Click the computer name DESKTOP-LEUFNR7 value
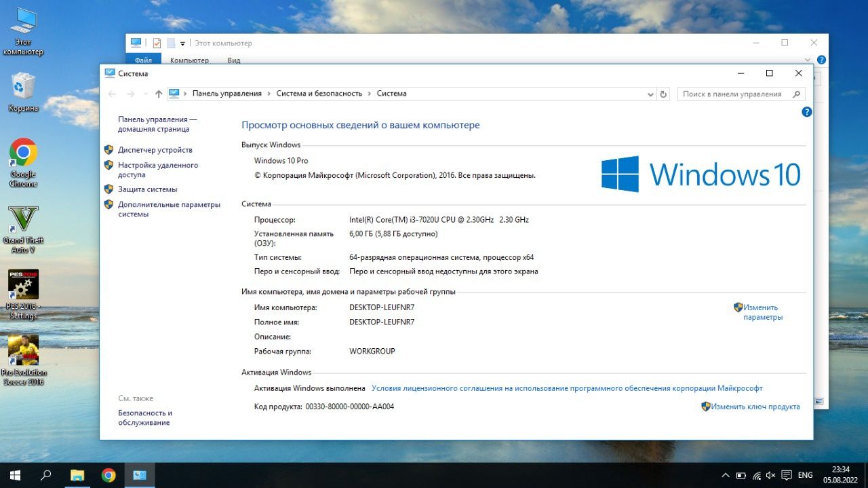Screen dimensions: 868x488 point(382,307)
